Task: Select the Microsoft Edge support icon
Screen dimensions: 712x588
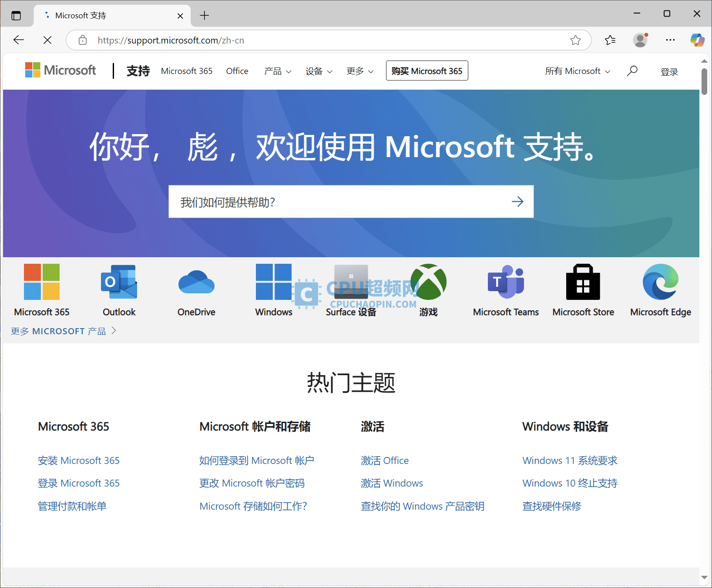Action: (x=660, y=282)
